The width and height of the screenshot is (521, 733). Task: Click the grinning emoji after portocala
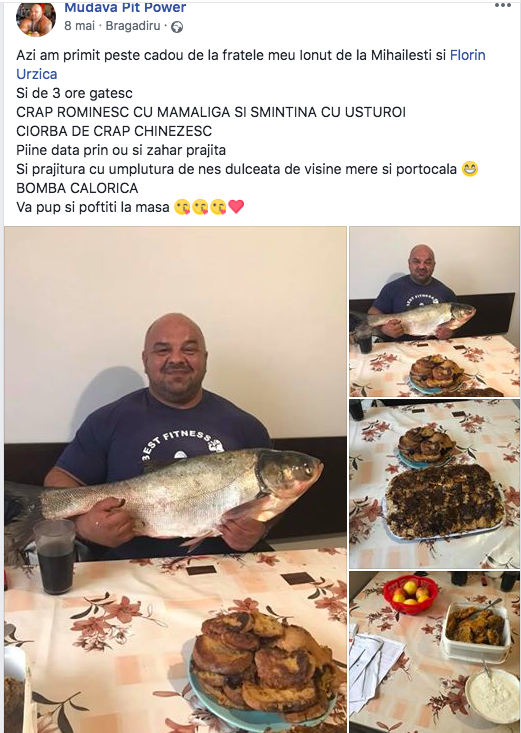pos(470,168)
